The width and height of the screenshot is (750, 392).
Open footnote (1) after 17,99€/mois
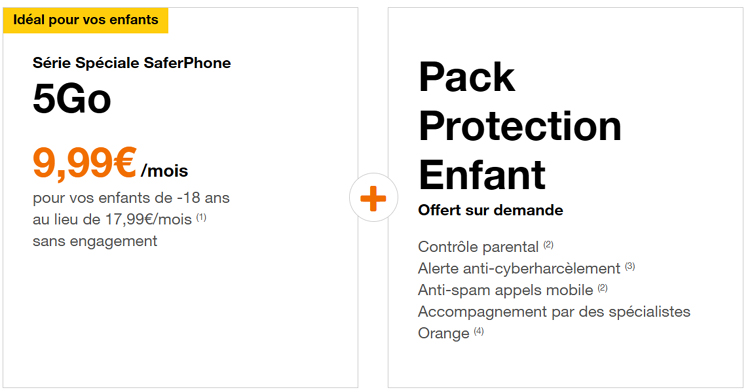click(x=201, y=218)
